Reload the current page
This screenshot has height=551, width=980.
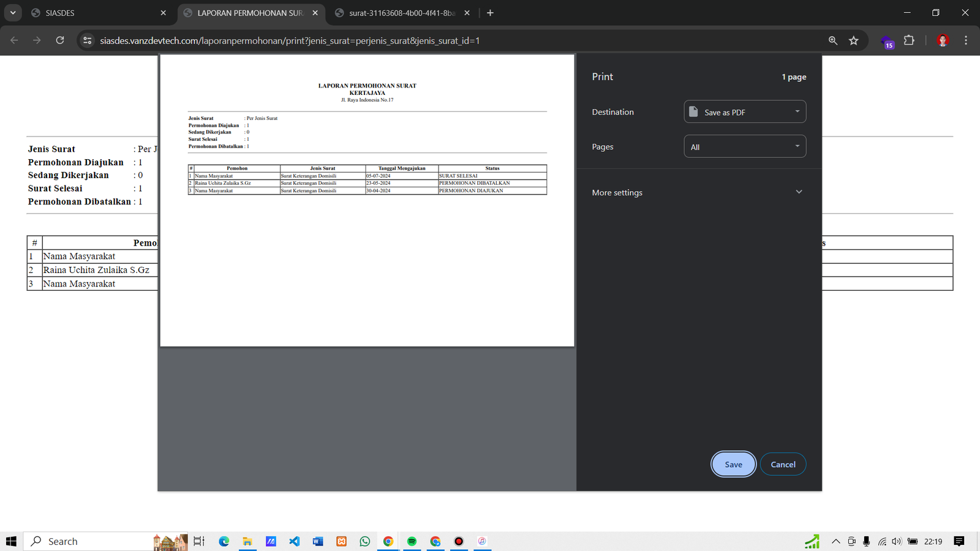(x=60, y=40)
